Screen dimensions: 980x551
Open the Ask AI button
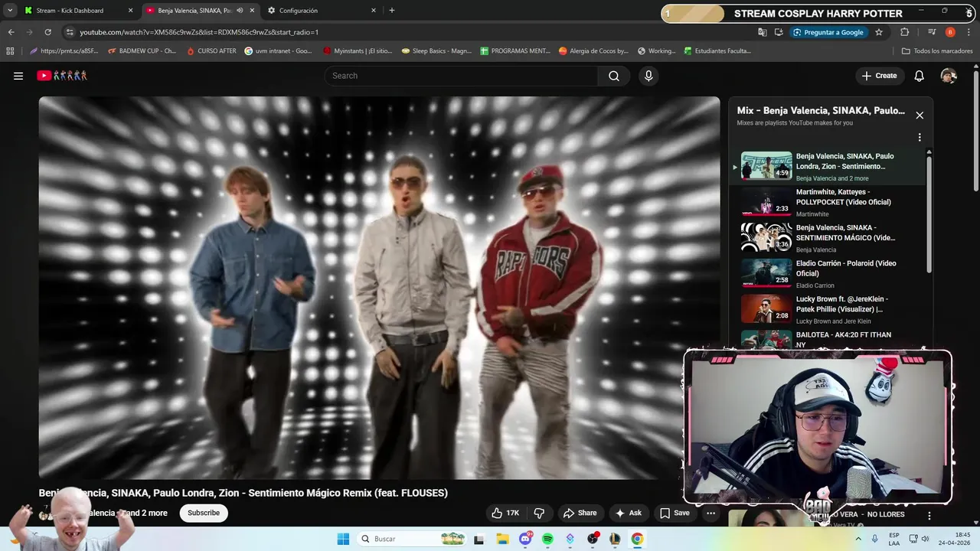tap(629, 514)
